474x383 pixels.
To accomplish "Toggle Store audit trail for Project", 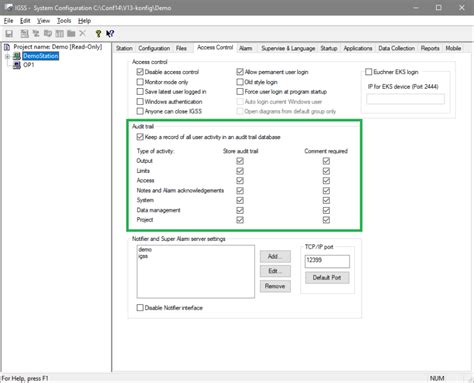I will pyautogui.click(x=240, y=220).
